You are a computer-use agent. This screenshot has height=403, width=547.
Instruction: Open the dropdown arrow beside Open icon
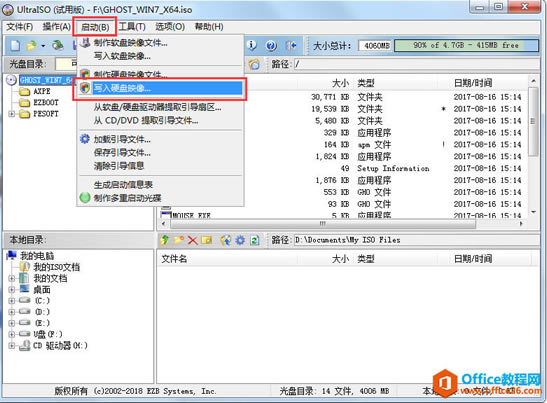coord(43,46)
